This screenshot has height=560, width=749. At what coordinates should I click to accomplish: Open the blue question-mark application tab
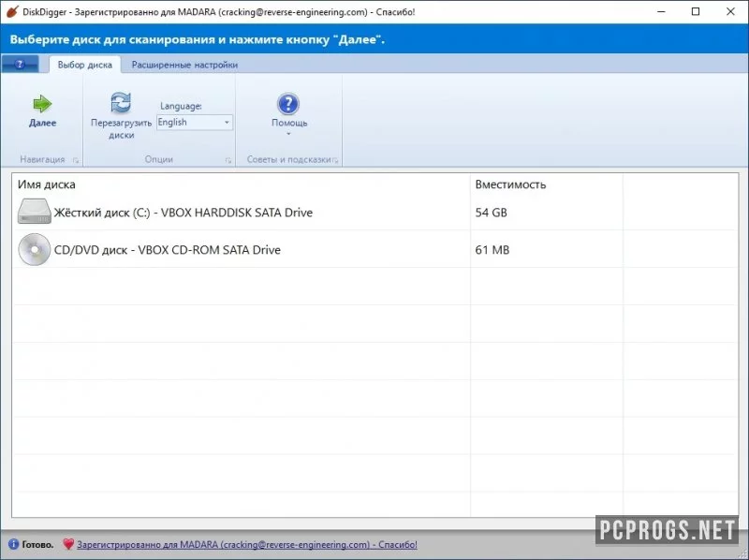coord(20,64)
